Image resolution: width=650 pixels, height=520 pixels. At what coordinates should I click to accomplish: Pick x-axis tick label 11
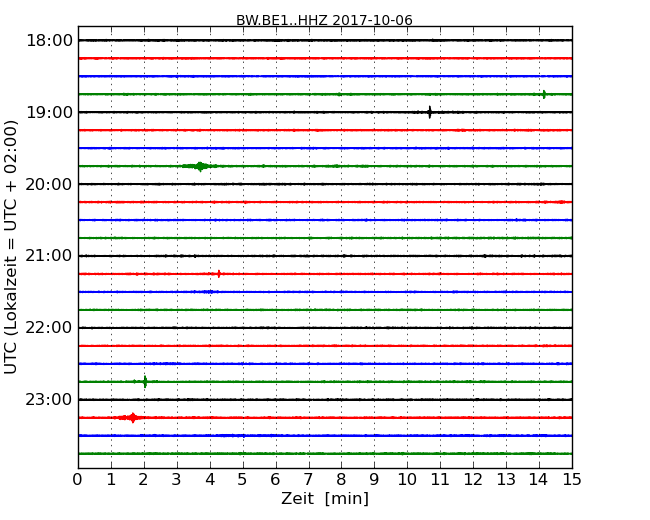pos(440,479)
